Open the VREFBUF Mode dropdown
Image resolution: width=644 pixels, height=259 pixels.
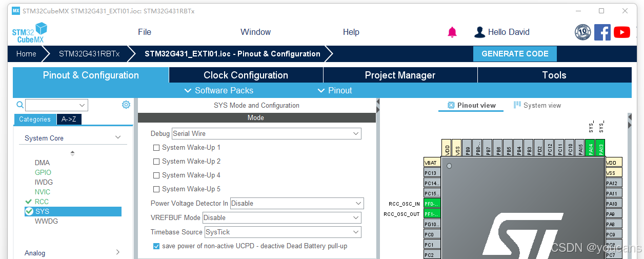click(282, 217)
